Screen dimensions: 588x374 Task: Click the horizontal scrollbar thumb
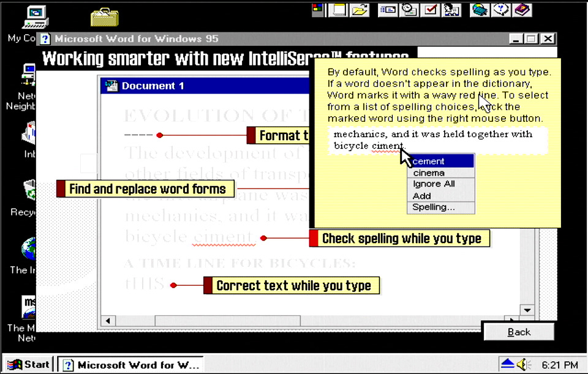pyautogui.click(x=228, y=320)
